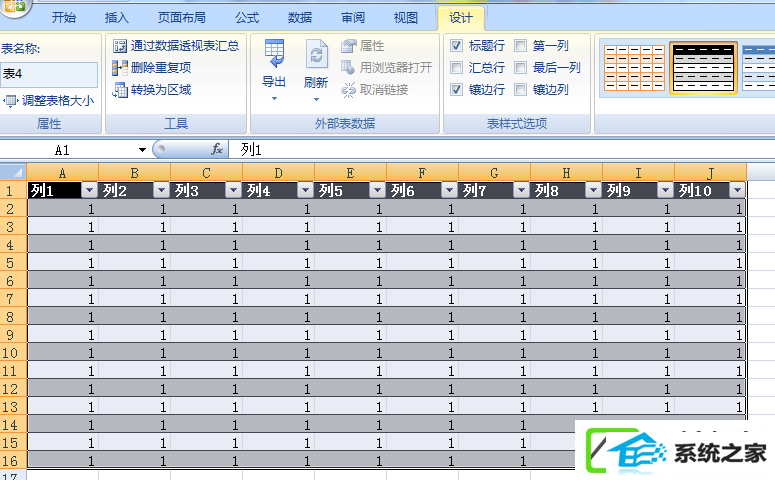775x480 pixels.
Task: Click the Refresh (刷新) icon
Action: click(x=316, y=54)
